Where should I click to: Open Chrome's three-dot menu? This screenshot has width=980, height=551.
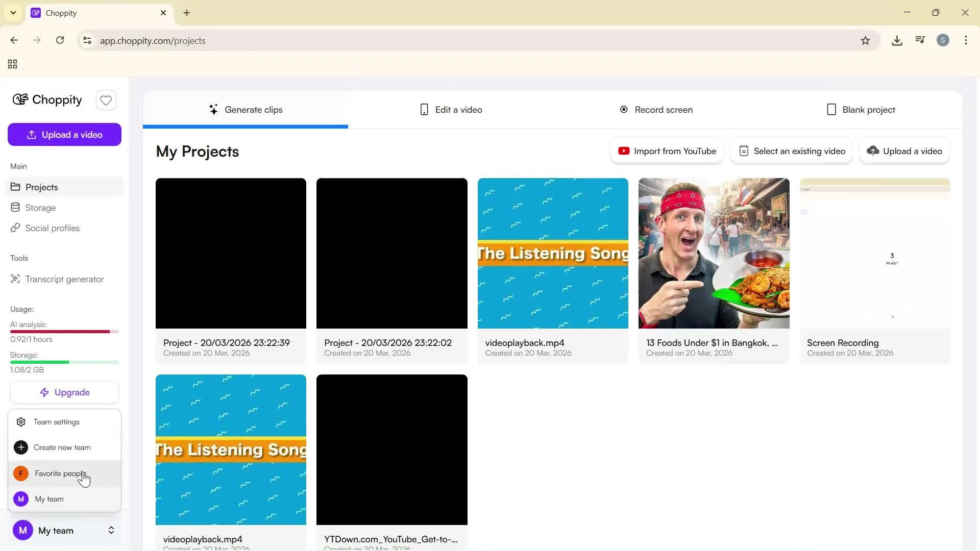966,40
